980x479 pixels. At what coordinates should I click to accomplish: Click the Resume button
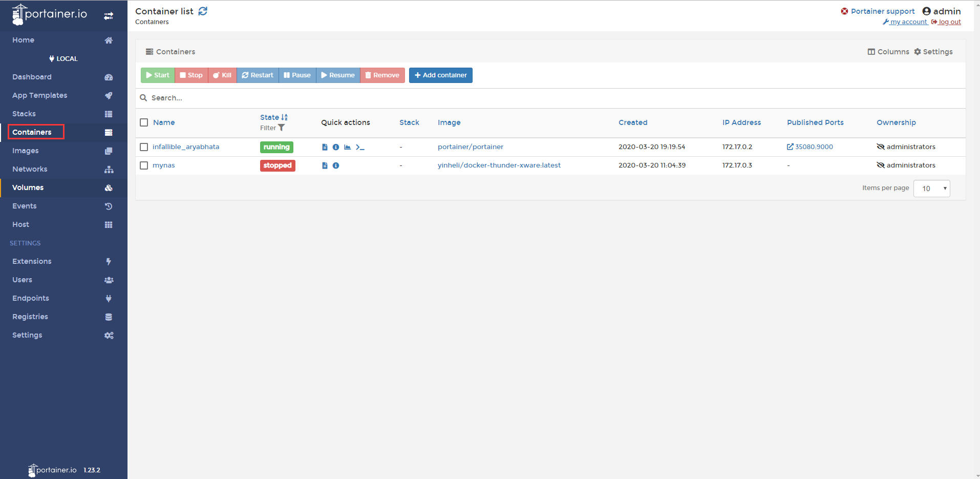[x=338, y=75]
